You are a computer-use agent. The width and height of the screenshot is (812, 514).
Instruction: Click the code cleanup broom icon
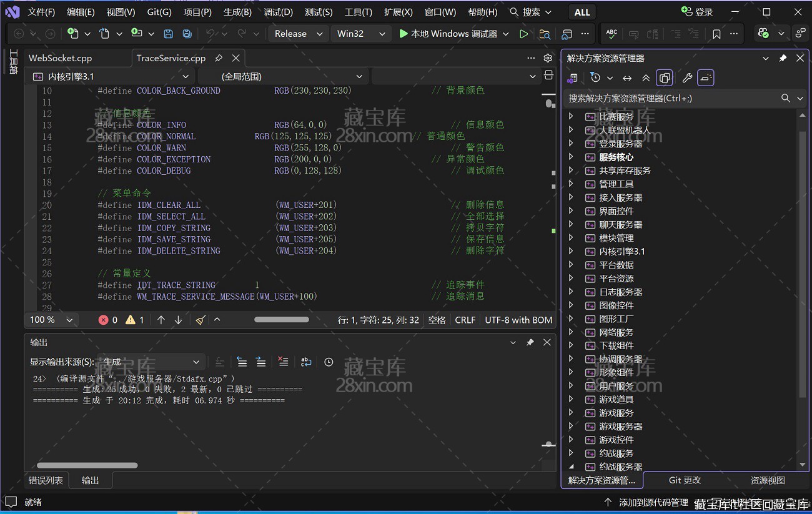(201, 320)
